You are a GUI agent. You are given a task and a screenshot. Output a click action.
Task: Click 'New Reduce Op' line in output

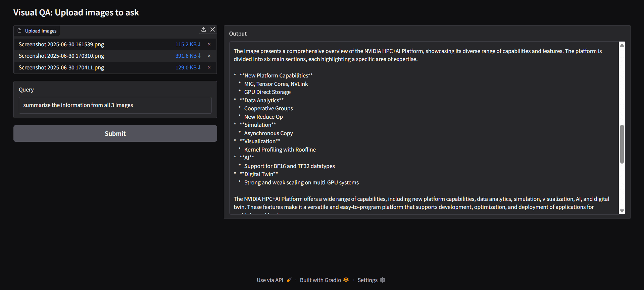click(x=263, y=117)
